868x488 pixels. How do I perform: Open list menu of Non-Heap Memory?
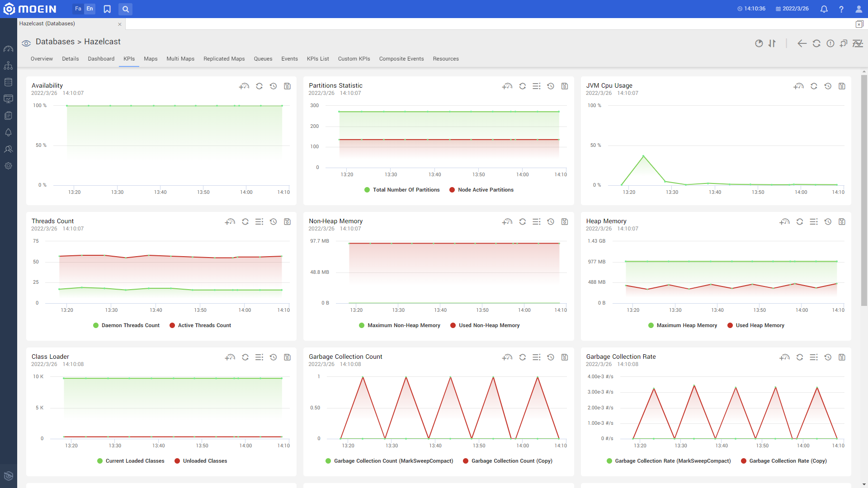(x=536, y=221)
